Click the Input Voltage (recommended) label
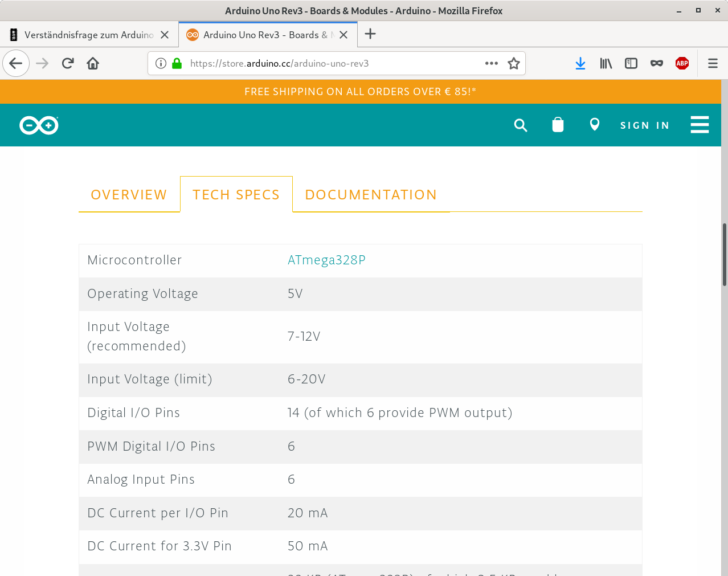Screen dimensions: 728x576 (137, 337)
